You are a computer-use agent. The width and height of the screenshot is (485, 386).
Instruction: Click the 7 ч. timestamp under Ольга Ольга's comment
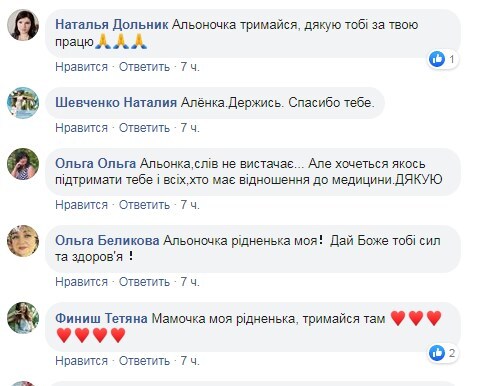190,205
